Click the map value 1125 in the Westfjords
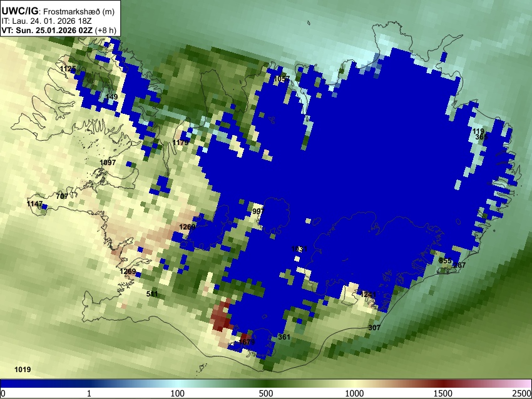The image size is (532, 399). (68, 69)
